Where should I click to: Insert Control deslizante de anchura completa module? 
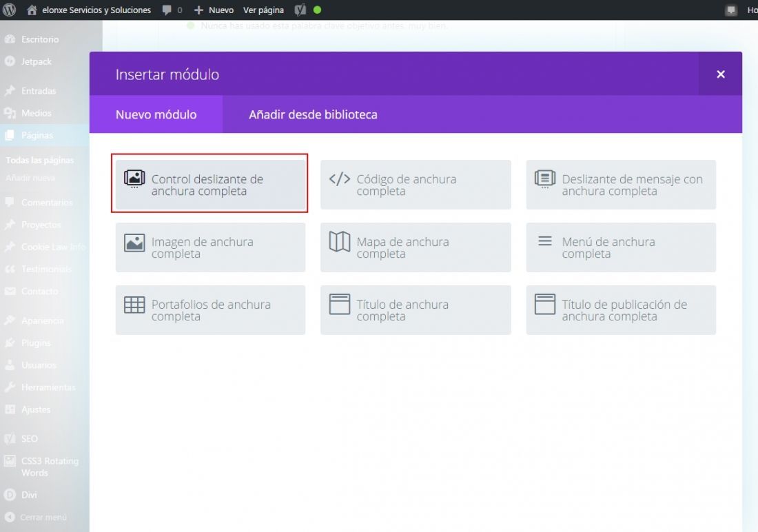[x=210, y=184]
